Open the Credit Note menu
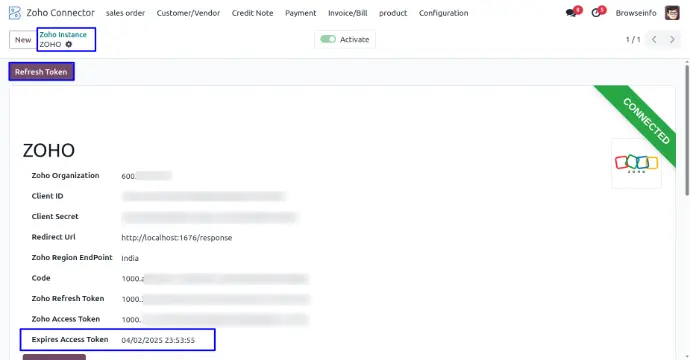The width and height of the screenshot is (690, 360). pos(253,13)
